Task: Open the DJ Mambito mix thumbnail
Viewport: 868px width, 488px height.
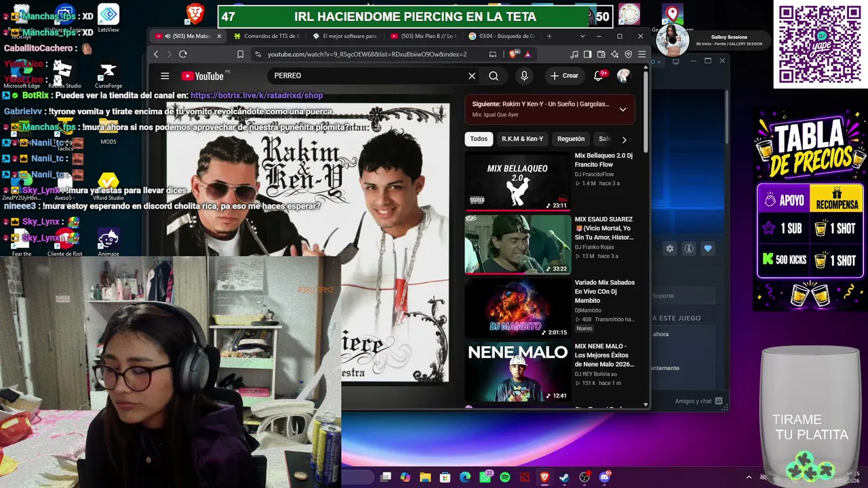Action: pyautogui.click(x=517, y=308)
